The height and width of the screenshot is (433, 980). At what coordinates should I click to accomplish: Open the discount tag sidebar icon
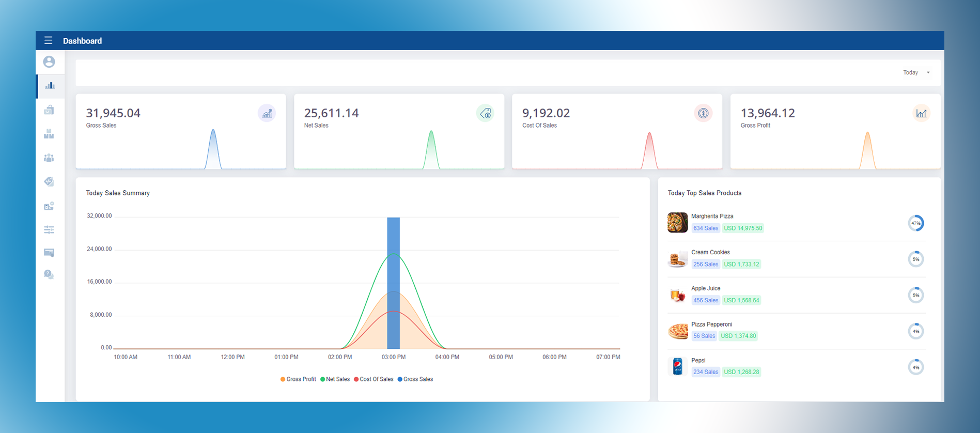(49, 181)
